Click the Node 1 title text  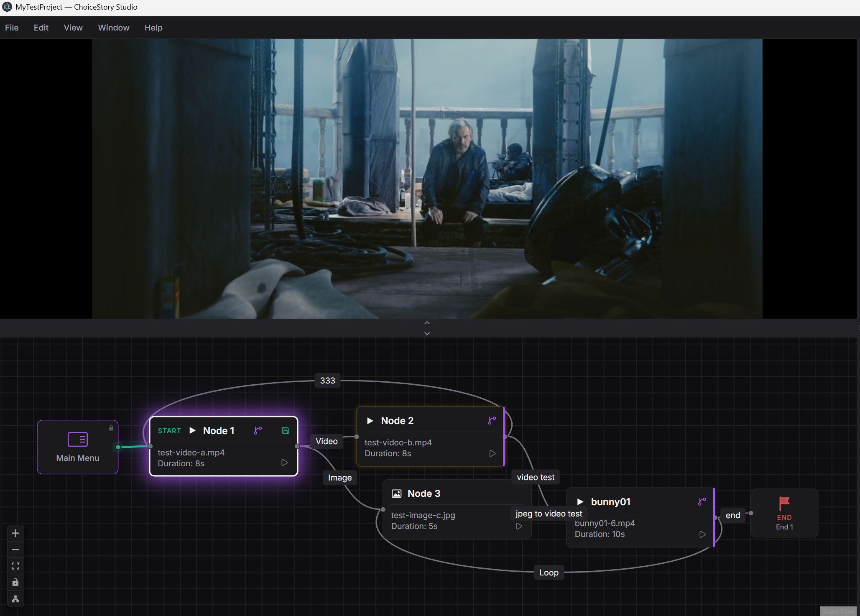click(219, 431)
